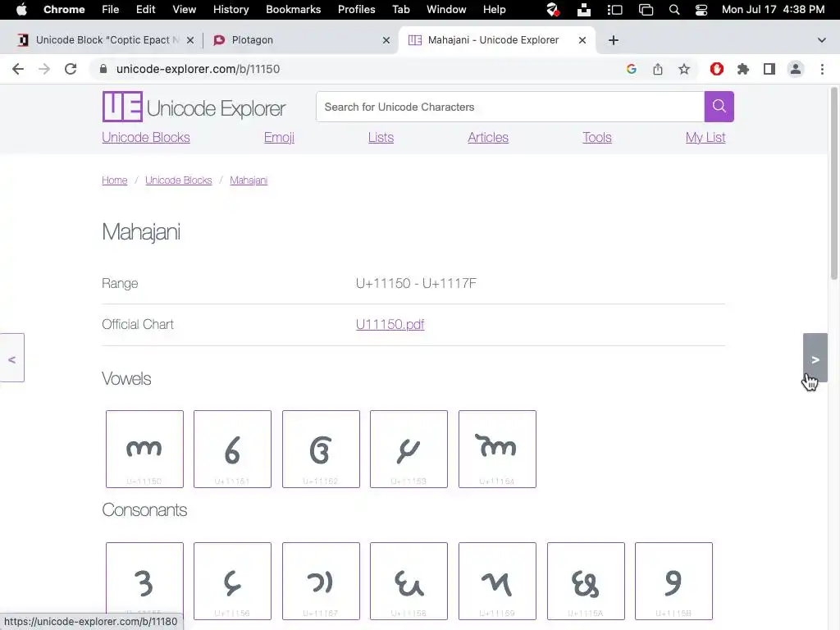Focus the Search for Unicode Characters field
The image size is (840, 630).
tap(510, 107)
